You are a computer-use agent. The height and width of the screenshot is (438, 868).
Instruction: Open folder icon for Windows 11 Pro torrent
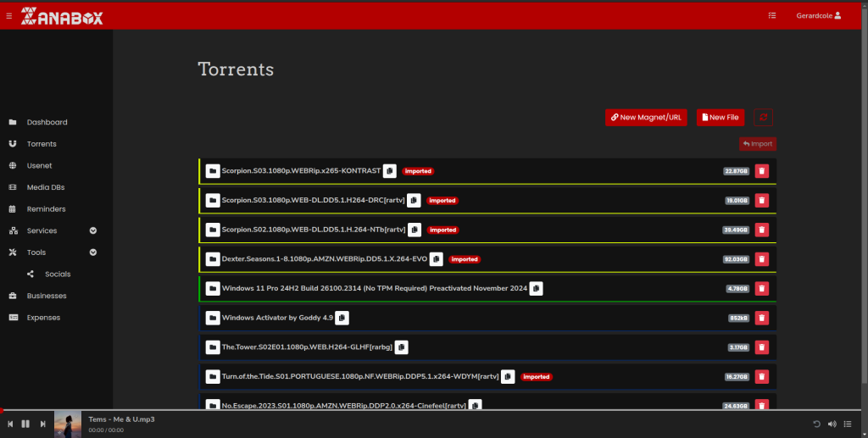[213, 288]
